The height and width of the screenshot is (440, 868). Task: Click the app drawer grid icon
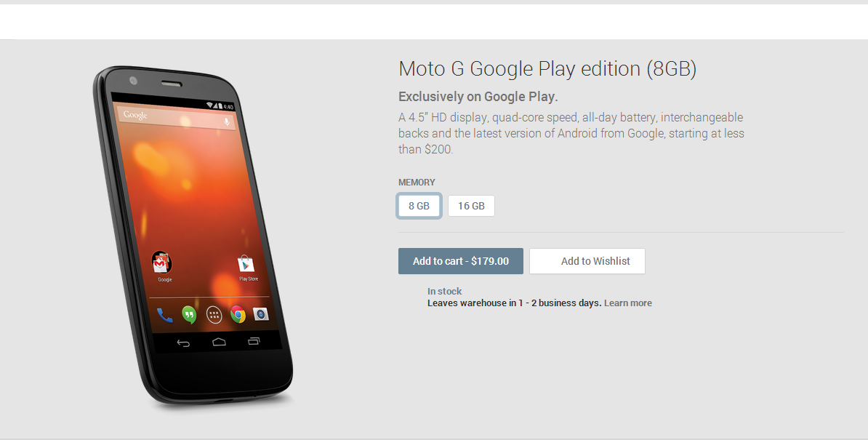tap(214, 315)
